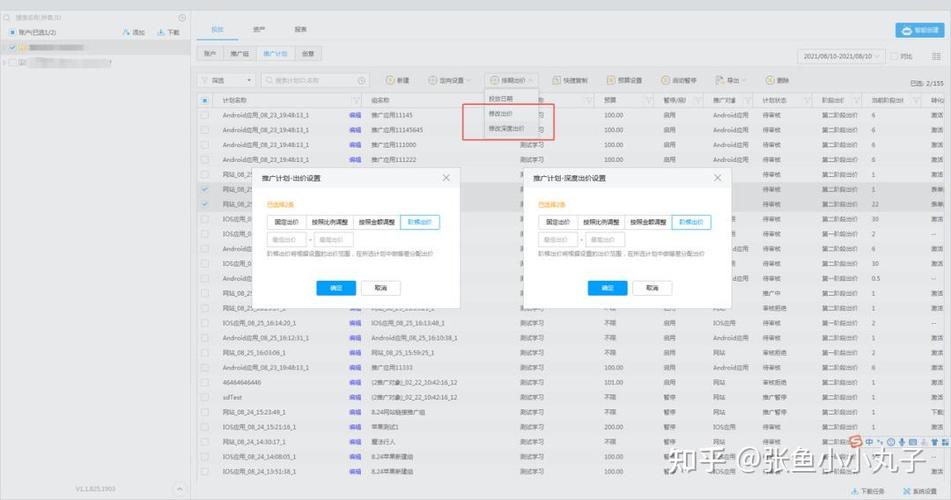This screenshot has width=951, height=500.
Task: Close the 深度出价设置 dialog with X
Action: (x=717, y=178)
